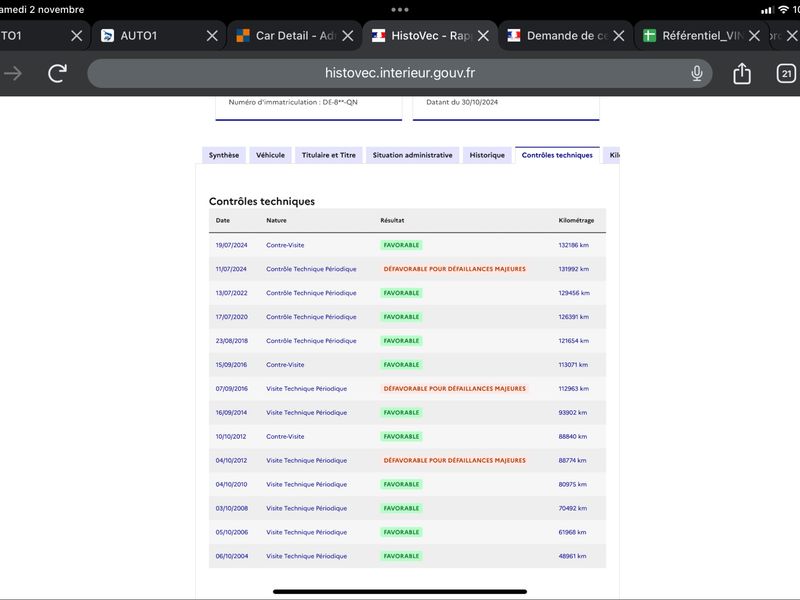Close the Demande de tab
800x600 pixels.
tap(619, 36)
